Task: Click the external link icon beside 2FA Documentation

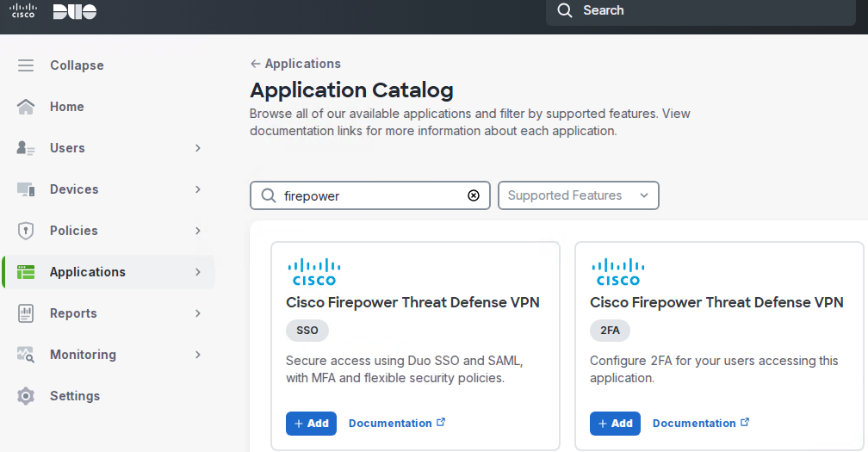Action: [x=745, y=422]
